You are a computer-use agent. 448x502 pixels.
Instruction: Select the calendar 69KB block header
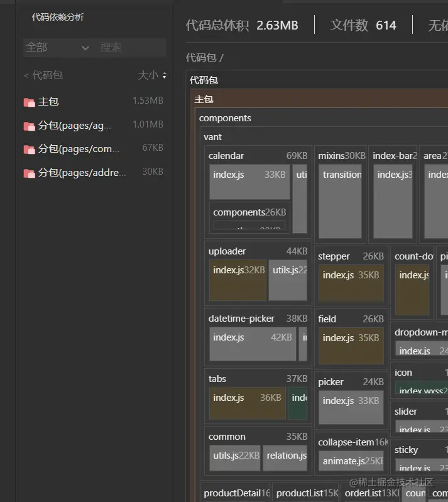258,156
